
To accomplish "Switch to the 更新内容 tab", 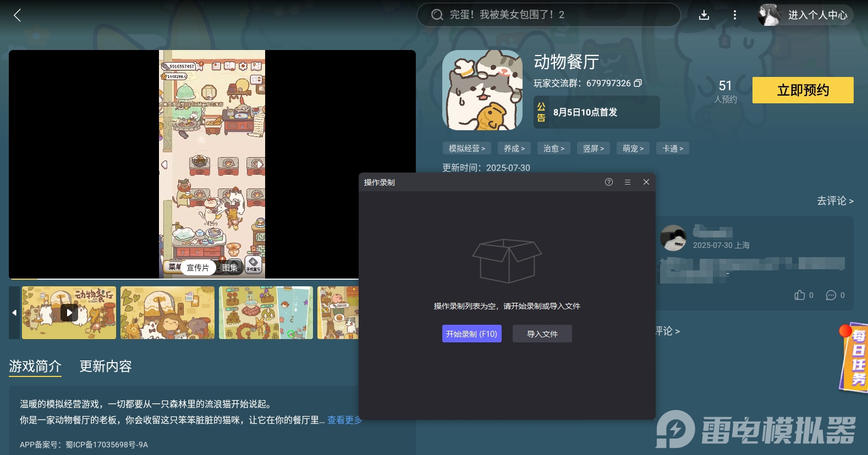I will pyautogui.click(x=106, y=367).
